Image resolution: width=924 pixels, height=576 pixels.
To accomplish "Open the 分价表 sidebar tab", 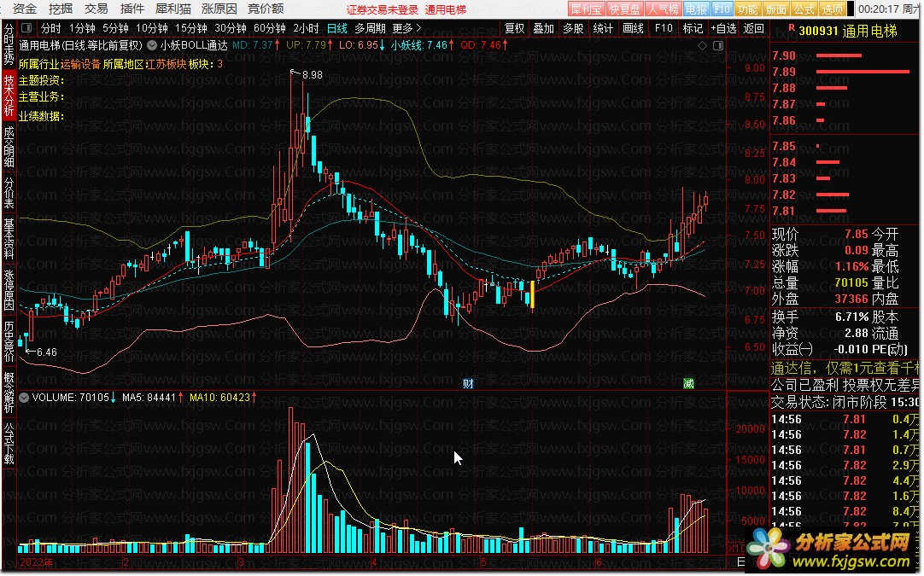I will (9, 192).
